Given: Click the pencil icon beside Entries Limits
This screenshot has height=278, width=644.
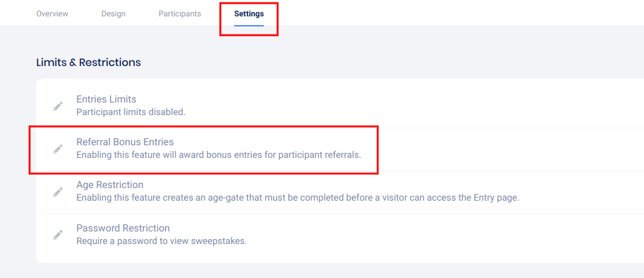Looking at the screenshot, I should [58, 106].
